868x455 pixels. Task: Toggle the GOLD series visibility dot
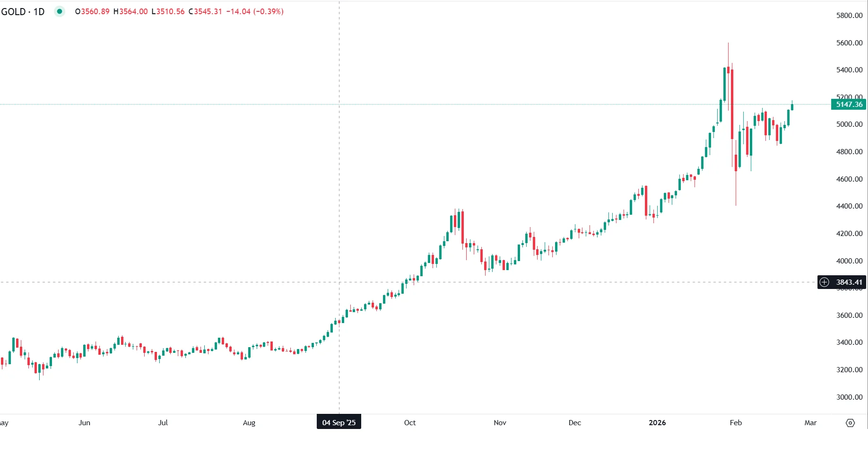click(x=60, y=11)
